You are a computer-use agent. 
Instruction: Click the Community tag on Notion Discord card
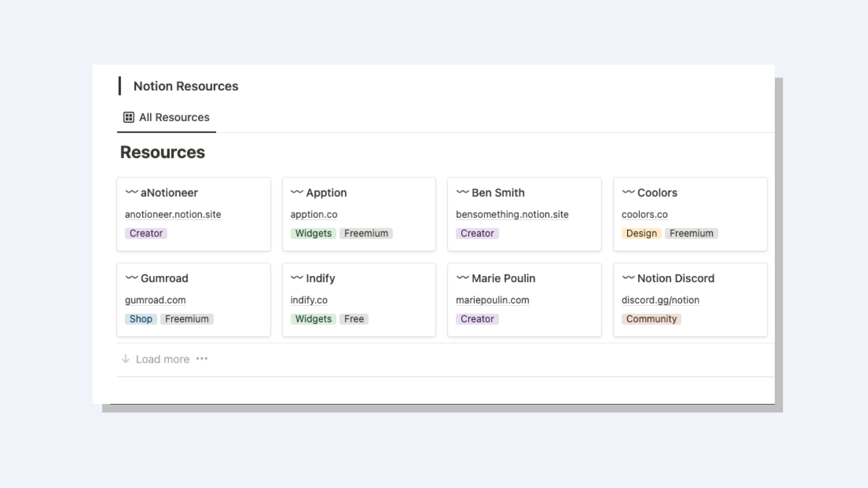(651, 319)
